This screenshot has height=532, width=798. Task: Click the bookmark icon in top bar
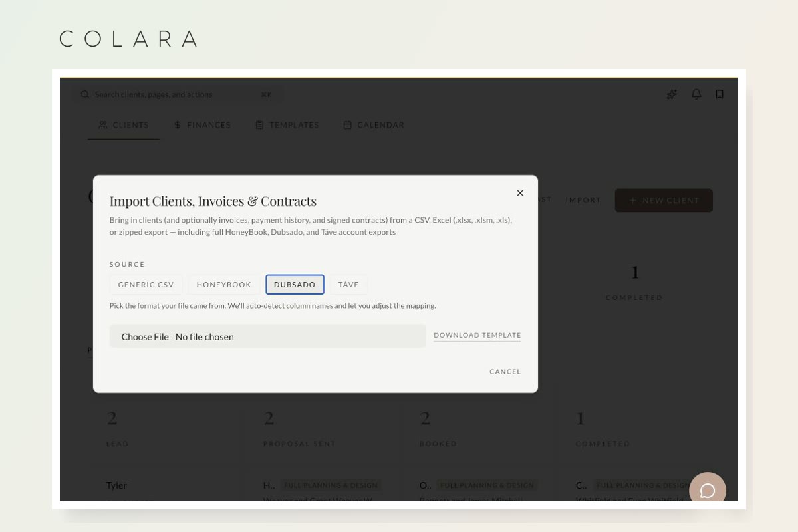click(x=720, y=94)
